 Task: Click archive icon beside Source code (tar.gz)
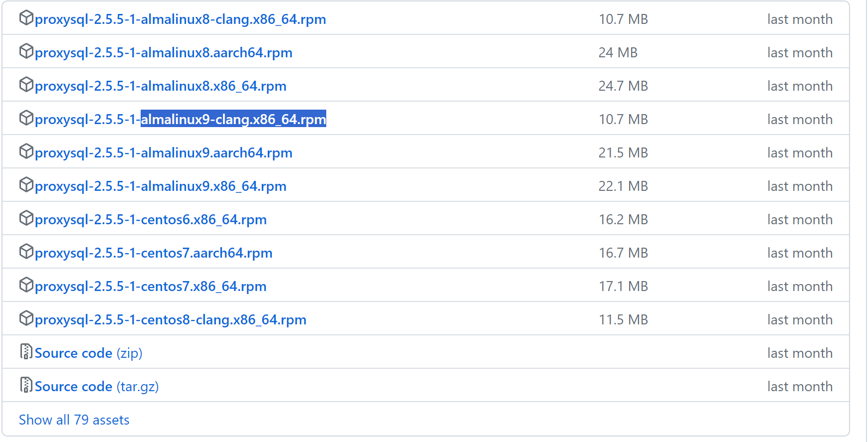(x=26, y=385)
